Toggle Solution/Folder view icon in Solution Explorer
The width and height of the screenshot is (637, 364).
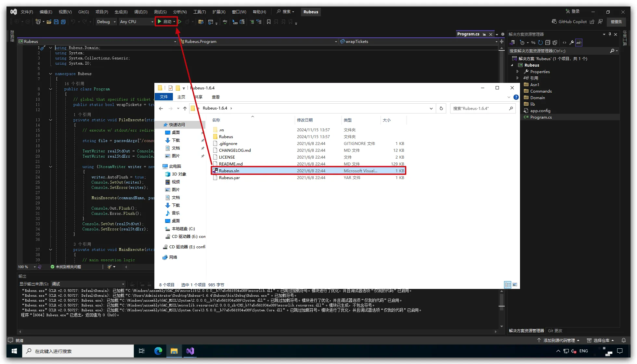[x=513, y=43]
